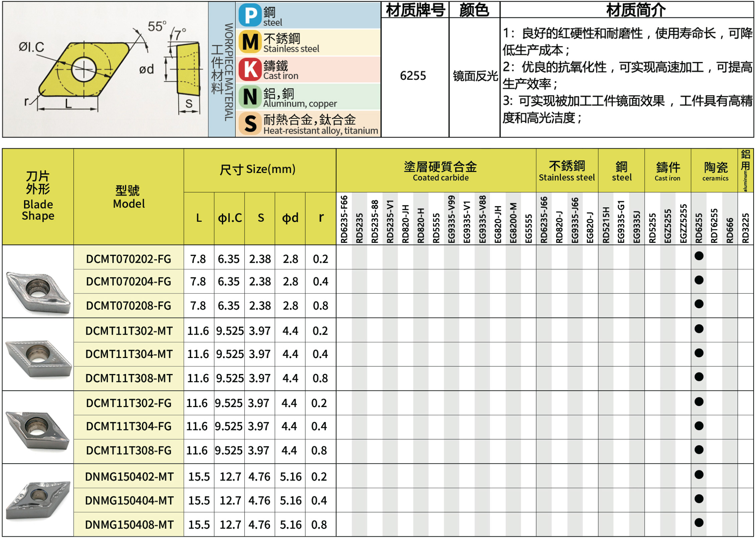Screen dimensions: 756x538
Task: Select model DCMT11T302-FG
Action: (129, 403)
